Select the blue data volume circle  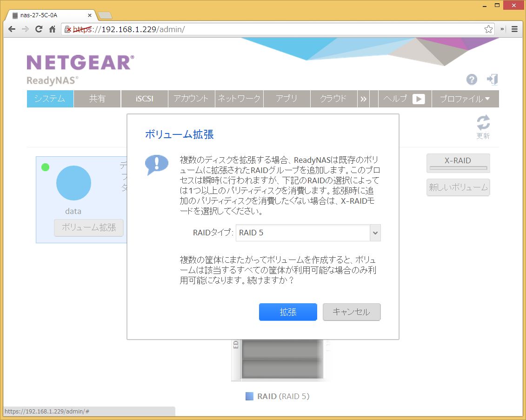73,183
